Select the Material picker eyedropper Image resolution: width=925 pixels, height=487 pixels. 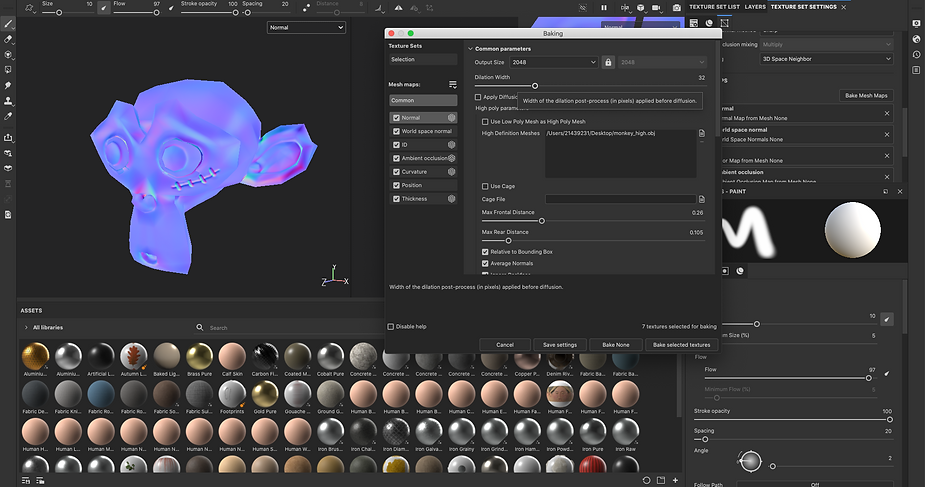8,116
